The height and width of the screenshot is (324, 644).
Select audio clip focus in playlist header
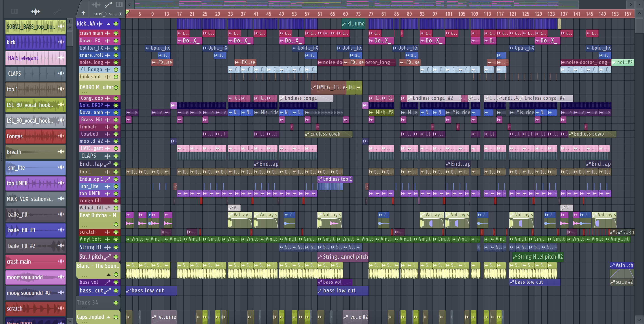[x=96, y=4]
